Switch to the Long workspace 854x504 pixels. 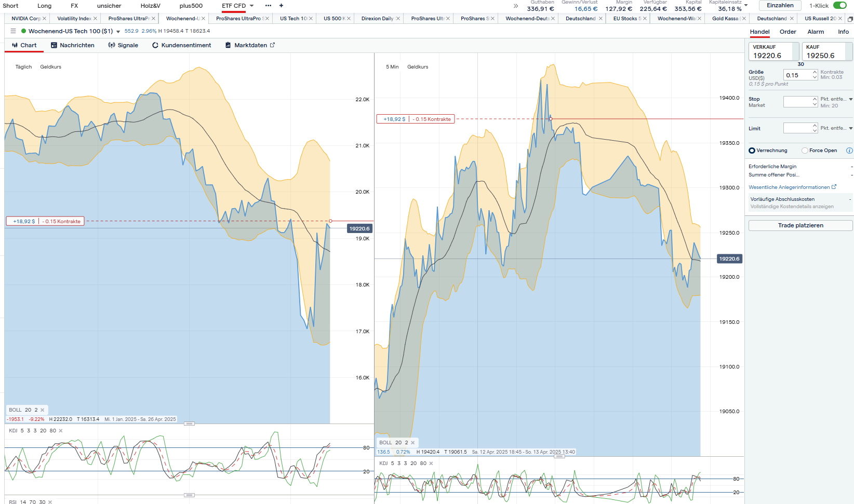(44, 6)
